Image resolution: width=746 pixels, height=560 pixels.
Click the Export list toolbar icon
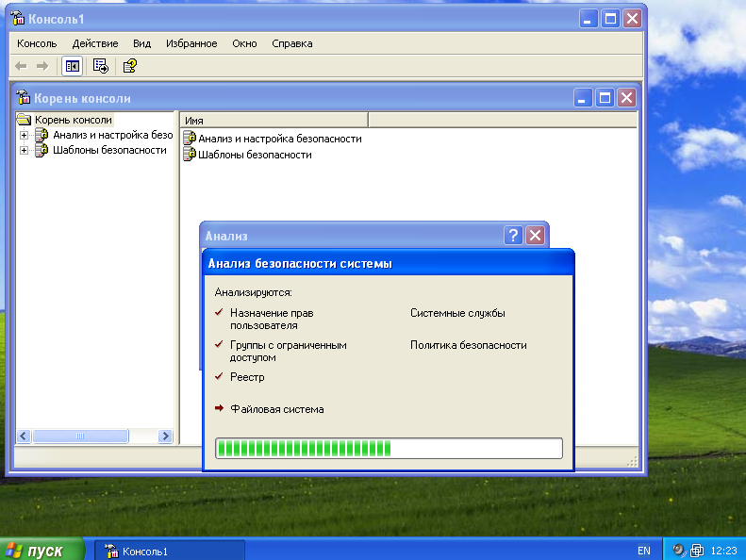coord(101,66)
